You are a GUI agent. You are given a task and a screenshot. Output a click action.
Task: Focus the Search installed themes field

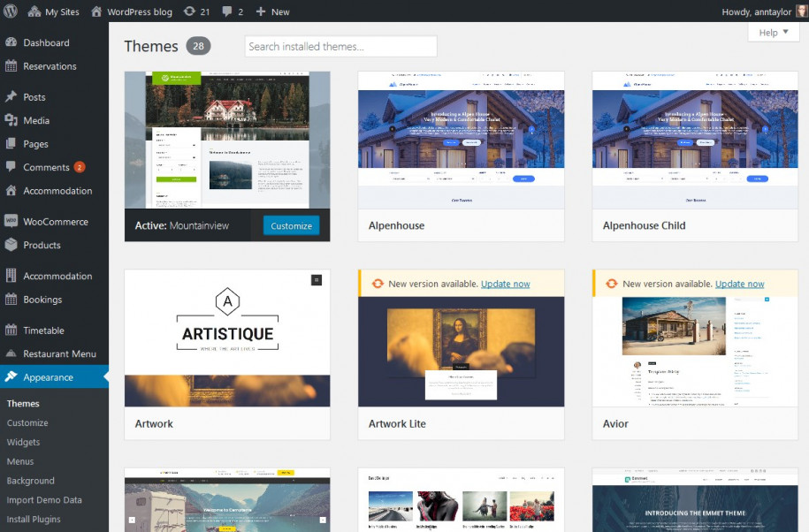click(340, 47)
